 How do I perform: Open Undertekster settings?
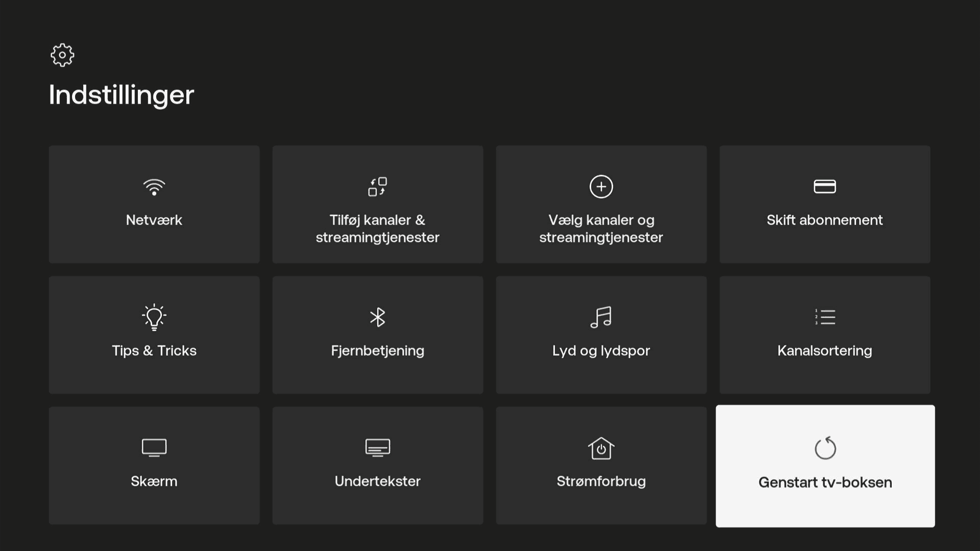[378, 465]
